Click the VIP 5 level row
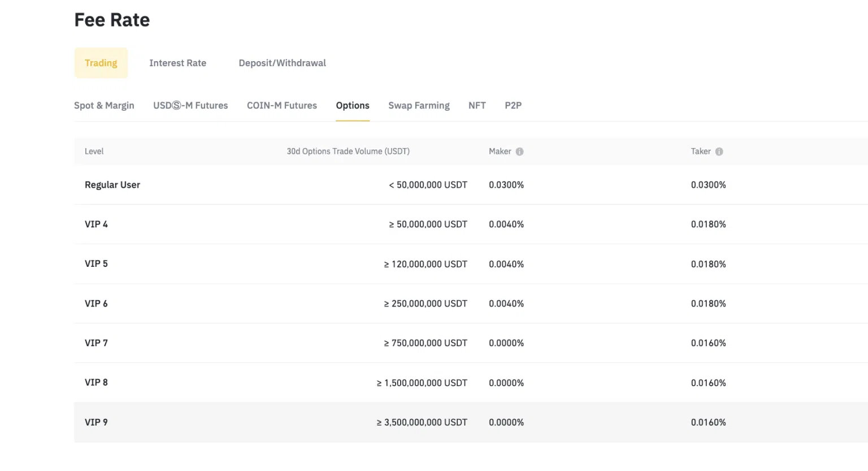 pyautogui.click(x=96, y=264)
